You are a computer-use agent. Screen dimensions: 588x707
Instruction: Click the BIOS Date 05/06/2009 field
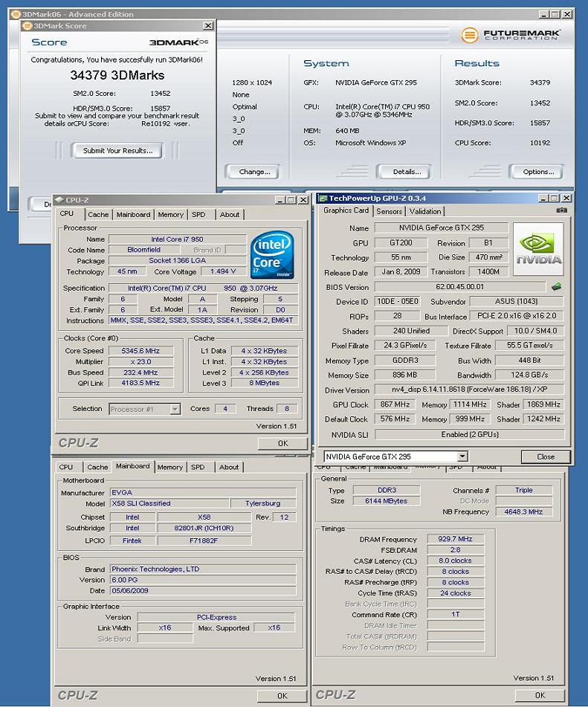[203, 591]
